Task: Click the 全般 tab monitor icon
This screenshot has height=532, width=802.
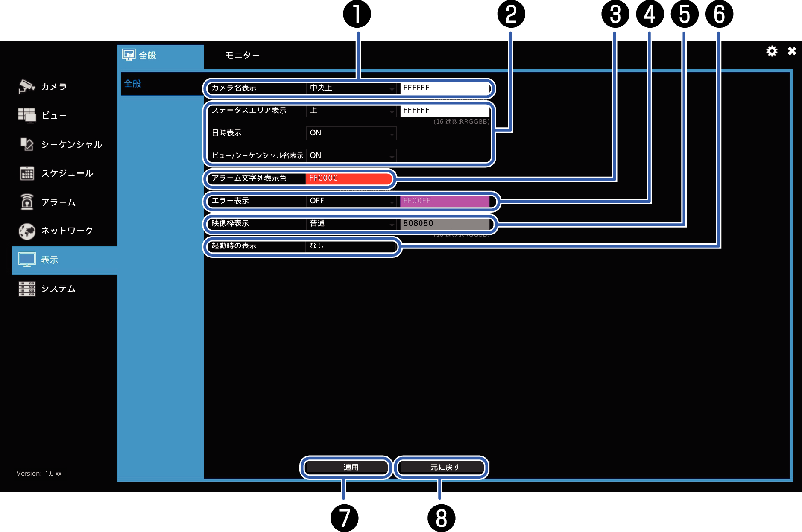Action: tap(129, 55)
